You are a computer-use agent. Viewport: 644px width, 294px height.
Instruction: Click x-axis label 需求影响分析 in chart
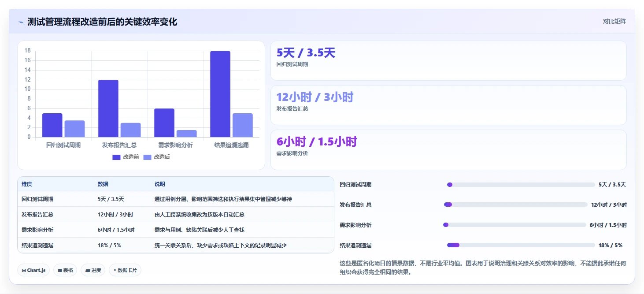coord(175,145)
